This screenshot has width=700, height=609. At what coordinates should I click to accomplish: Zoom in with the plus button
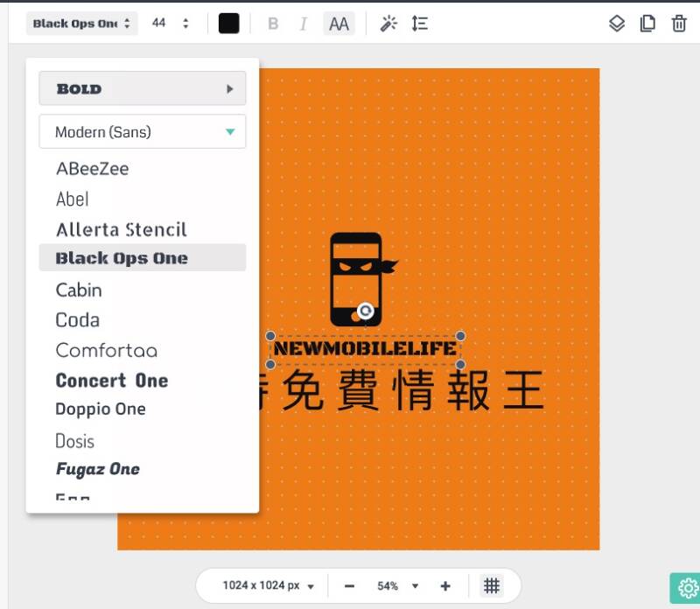click(x=445, y=585)
